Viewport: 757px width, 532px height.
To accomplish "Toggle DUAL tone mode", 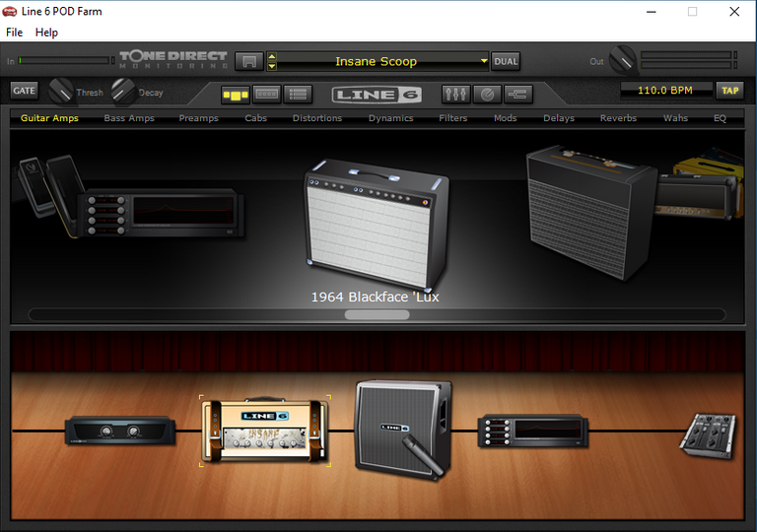I will point(506,61).
